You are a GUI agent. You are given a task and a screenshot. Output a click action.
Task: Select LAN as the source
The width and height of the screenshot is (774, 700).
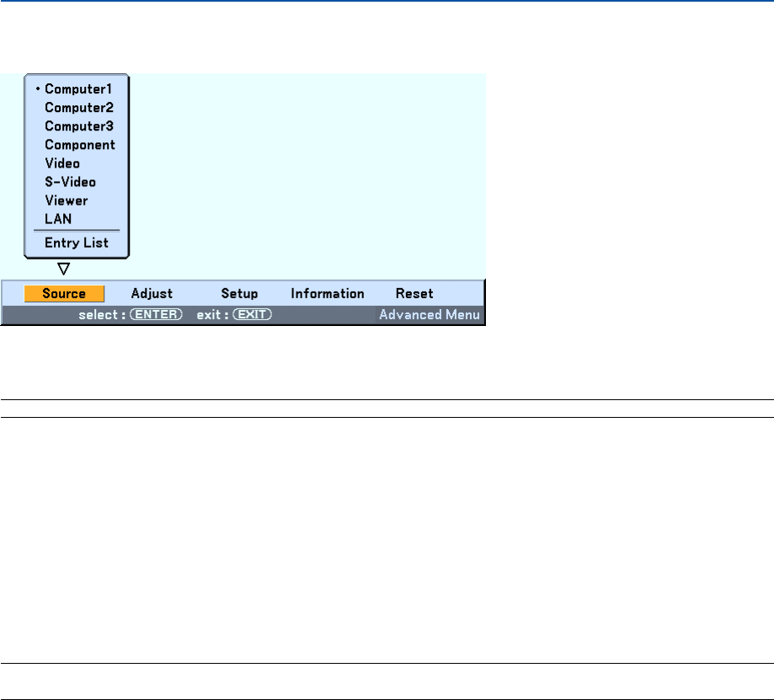coord(58,219)
